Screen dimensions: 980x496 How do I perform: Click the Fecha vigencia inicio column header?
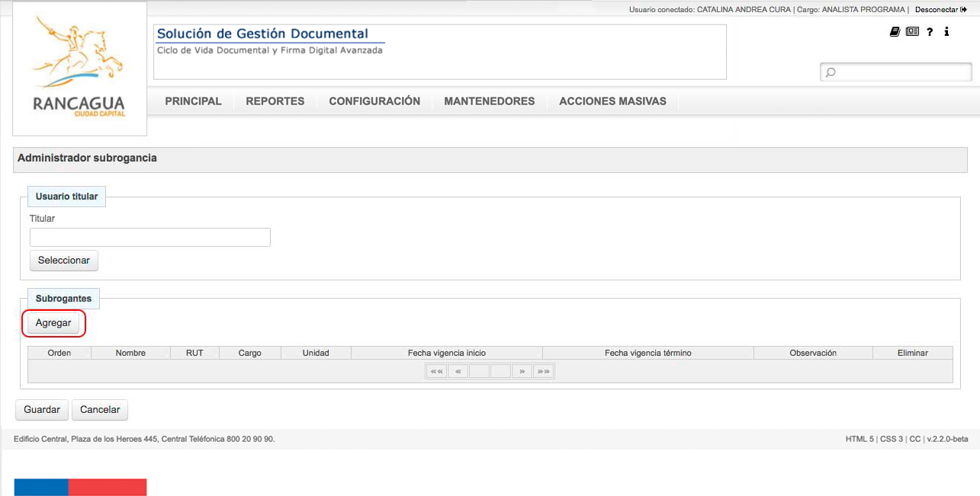(x=447, y=353)
